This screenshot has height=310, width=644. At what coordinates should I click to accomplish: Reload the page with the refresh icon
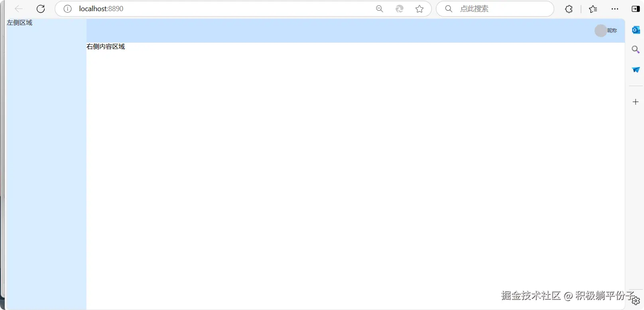coord(41,9)
